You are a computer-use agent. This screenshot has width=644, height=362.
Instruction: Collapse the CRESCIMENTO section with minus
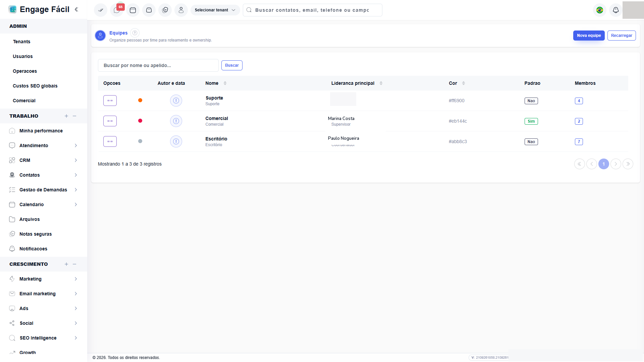point(74,264)
